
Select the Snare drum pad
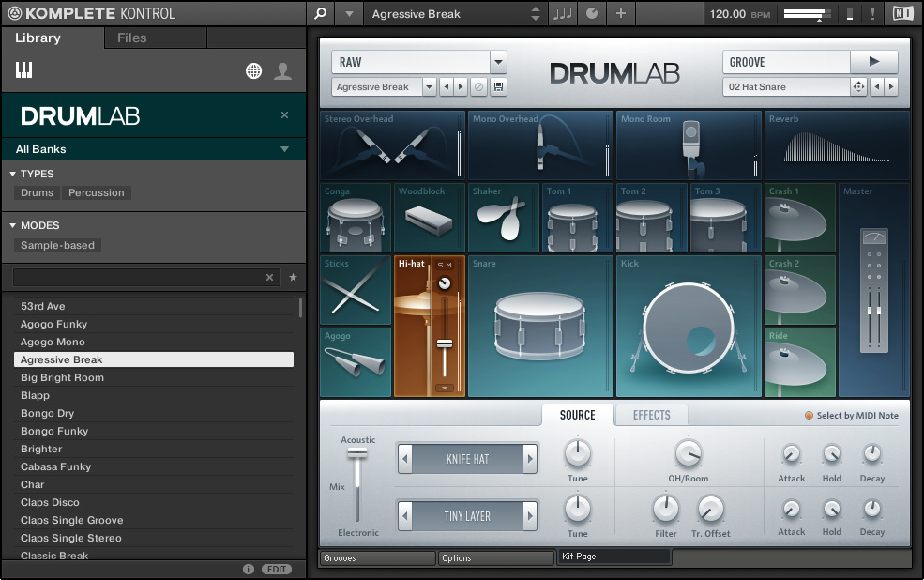[x=540, y=326]
